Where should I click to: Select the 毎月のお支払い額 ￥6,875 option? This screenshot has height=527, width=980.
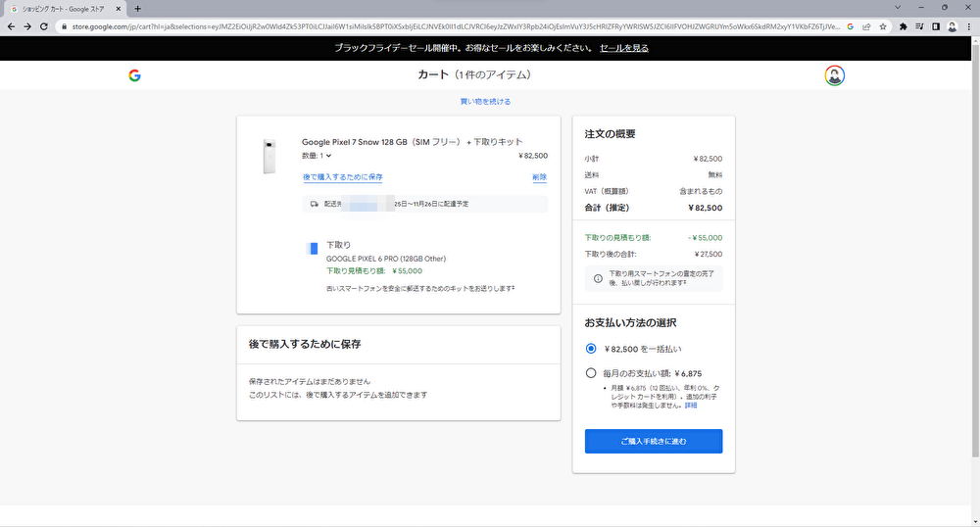[x=591, y=372]
